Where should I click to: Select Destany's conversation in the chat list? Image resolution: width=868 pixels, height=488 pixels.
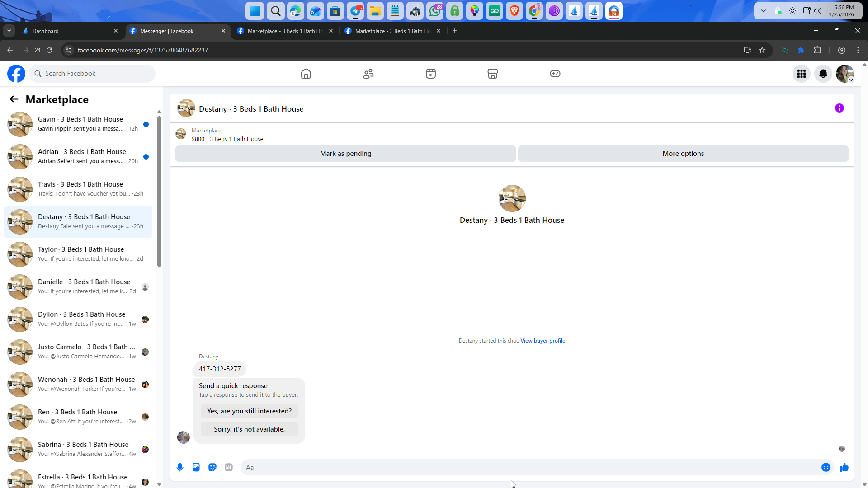pyautogui.click(x=78, y=222)
